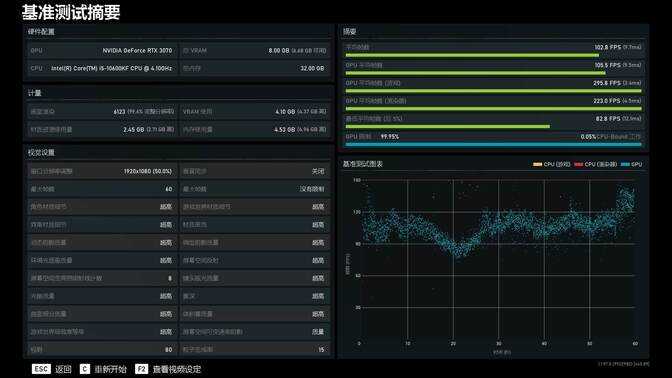Click the 295.6 FPS CPU framerate bar

pyautogui.click(x=493, y=91)
